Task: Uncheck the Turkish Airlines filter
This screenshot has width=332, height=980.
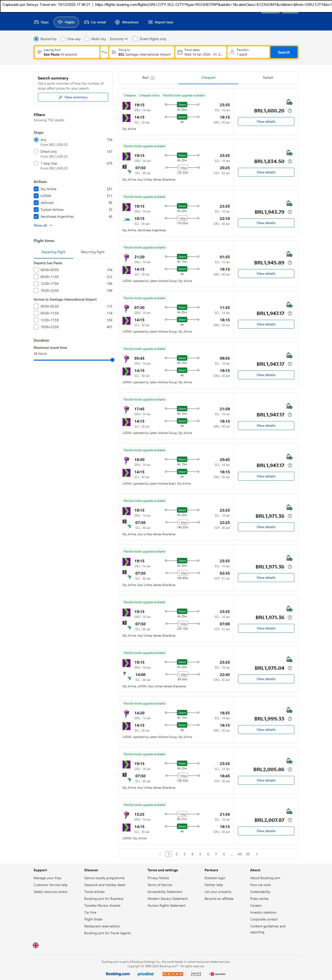Action: tap(36, 210)
